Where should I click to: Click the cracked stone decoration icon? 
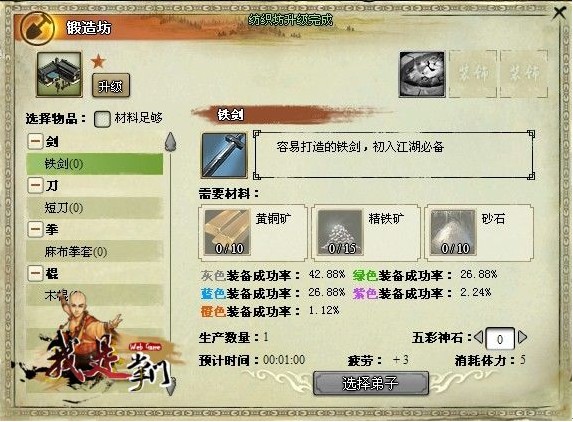pos(422,74)
